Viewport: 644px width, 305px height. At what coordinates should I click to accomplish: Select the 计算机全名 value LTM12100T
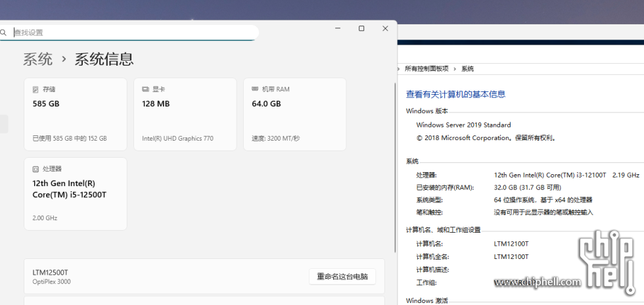click(511, 256)
